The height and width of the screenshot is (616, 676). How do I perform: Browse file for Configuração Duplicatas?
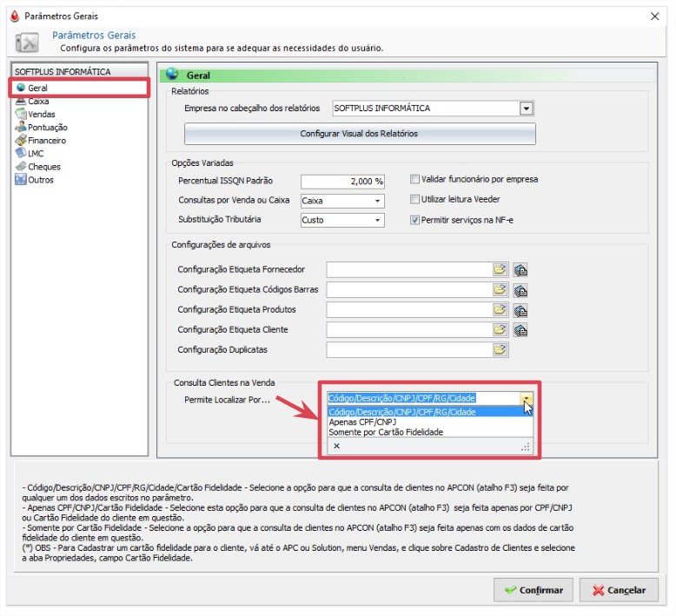pos(500,349)
